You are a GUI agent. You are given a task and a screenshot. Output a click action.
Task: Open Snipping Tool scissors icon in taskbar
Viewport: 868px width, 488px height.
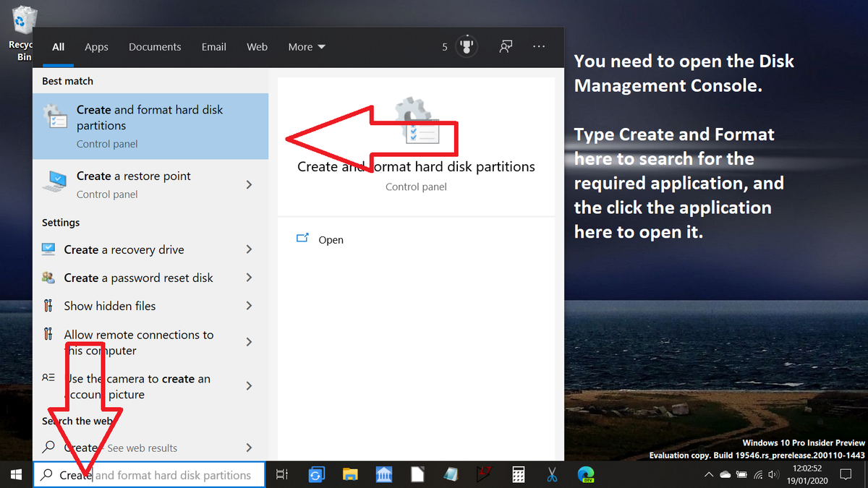click(552, 475)
